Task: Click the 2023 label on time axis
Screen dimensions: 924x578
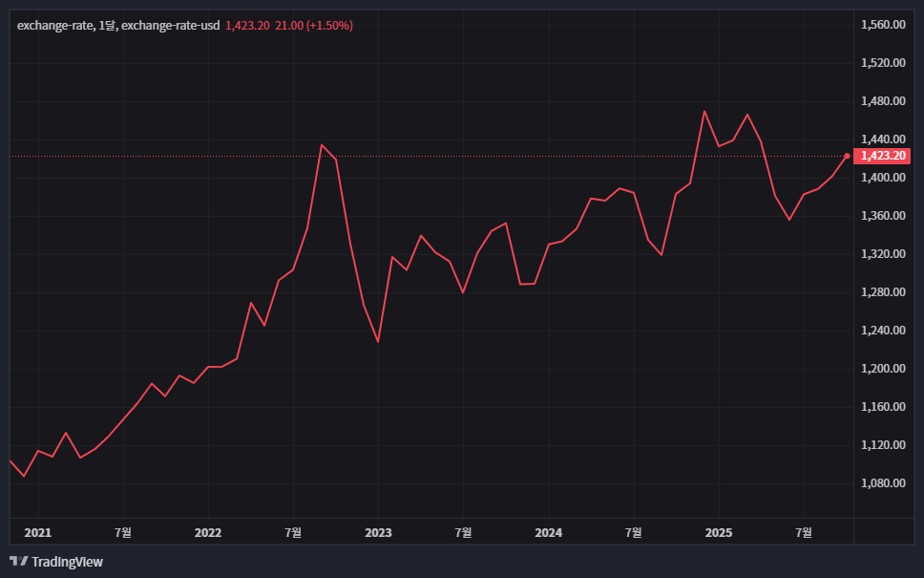Action: point(378,532)
